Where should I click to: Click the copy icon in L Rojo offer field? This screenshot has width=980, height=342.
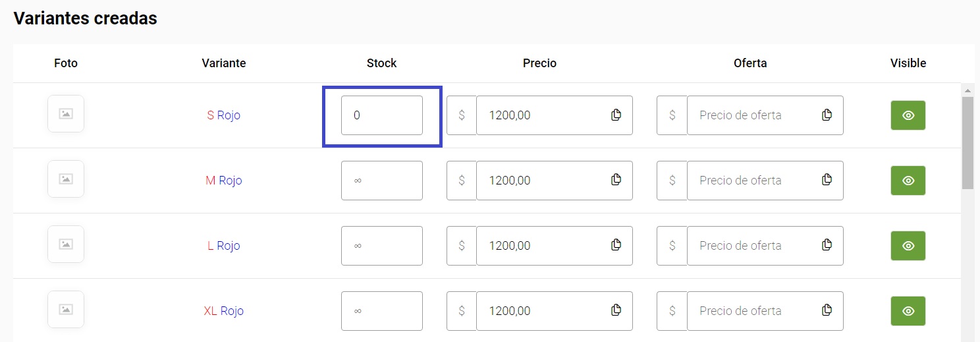coord(827,244)
